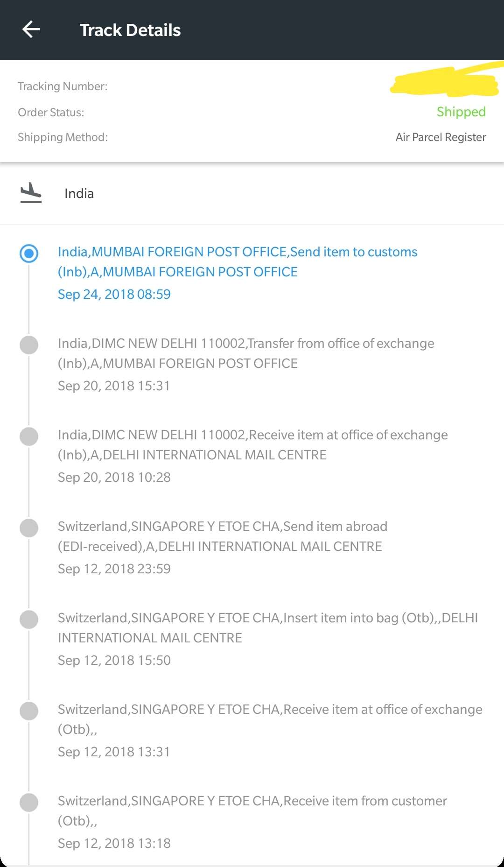504x867 pixels.
Task: Tap the green Shipped order status
Action: (x=461, y=112)
